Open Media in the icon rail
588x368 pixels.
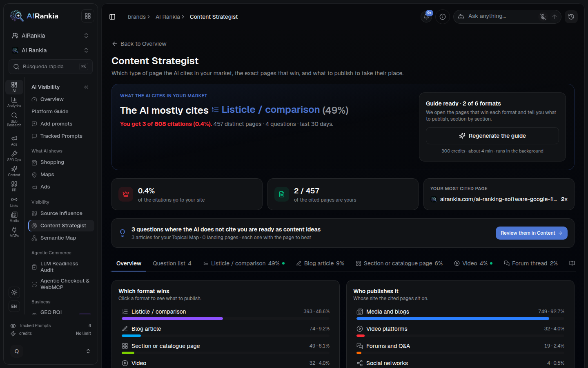(x=14, y=217)
